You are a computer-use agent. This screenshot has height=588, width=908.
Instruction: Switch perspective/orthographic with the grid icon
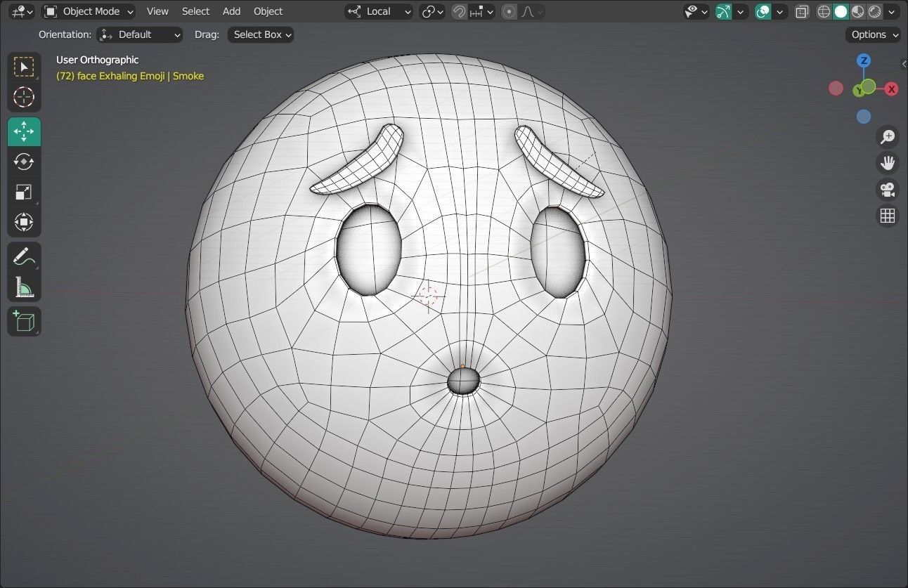888,216
